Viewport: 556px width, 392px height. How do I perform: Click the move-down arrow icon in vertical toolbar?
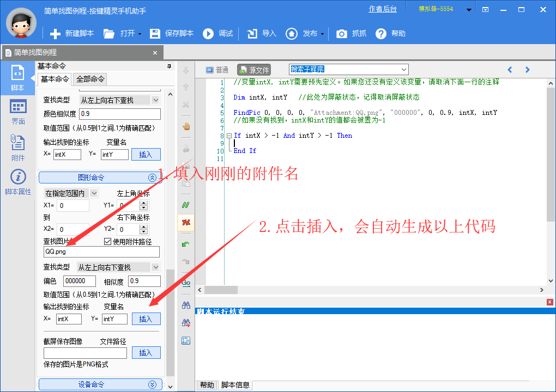click(186, 70)
